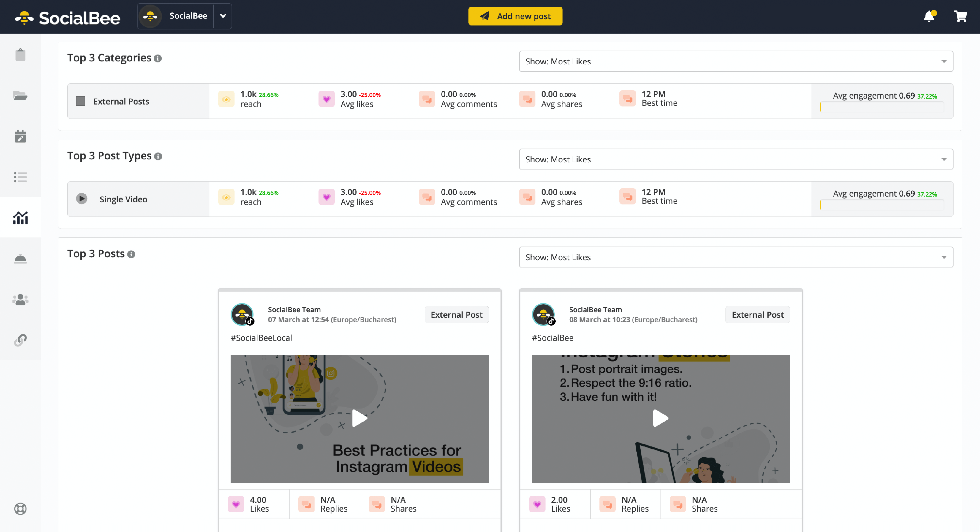980x532 pixels.
Task: Click profile avatar on 07 March post
Action: pyautogui.click(x=242, y=314)
